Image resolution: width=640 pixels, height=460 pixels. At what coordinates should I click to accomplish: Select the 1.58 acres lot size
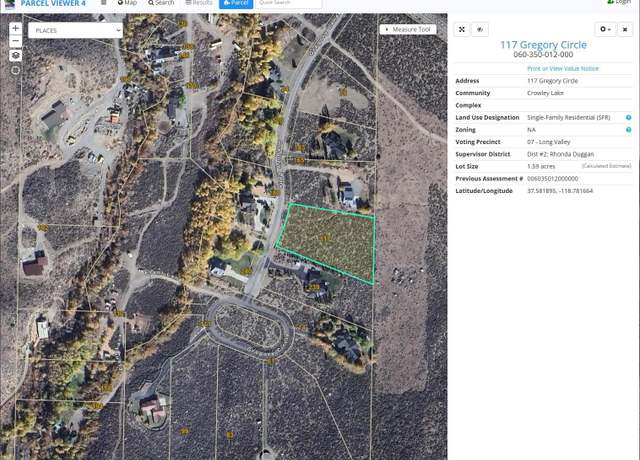[541, 167]
